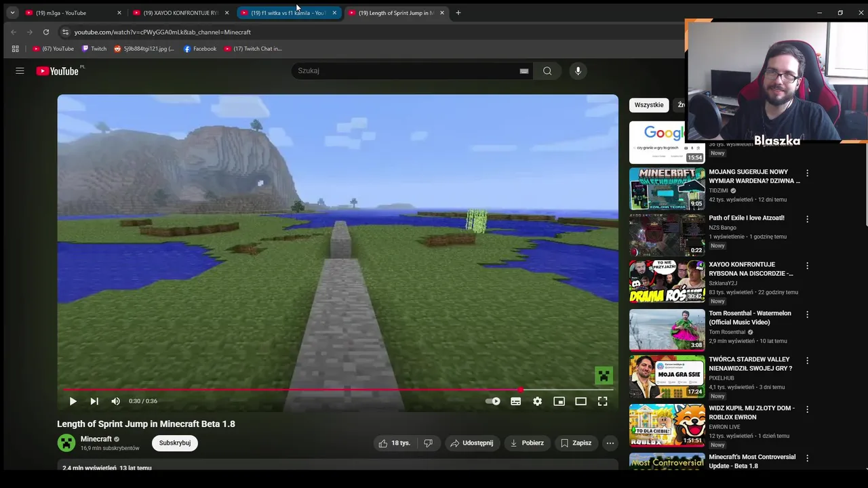Image resolution: width=868 pixels, height=488 pixels.
Task: Open the Facebook bookmark
Action: coord(200,49)
